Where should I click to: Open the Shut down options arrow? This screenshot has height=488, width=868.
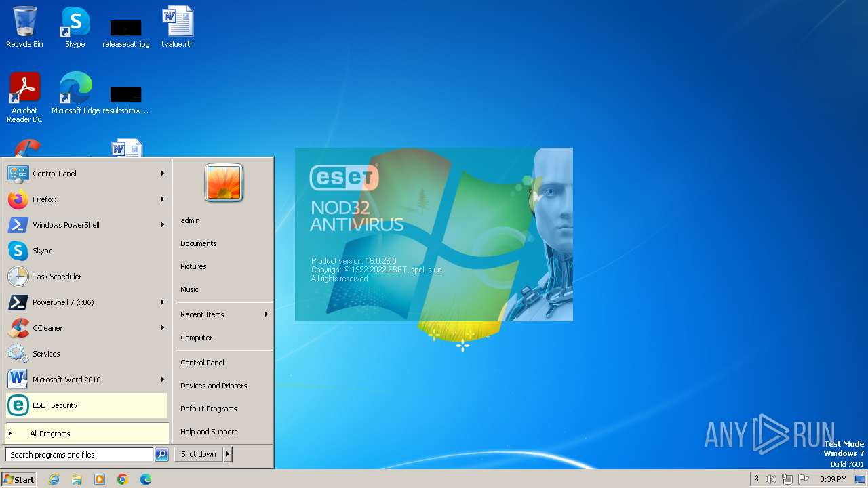coord(228,454)
